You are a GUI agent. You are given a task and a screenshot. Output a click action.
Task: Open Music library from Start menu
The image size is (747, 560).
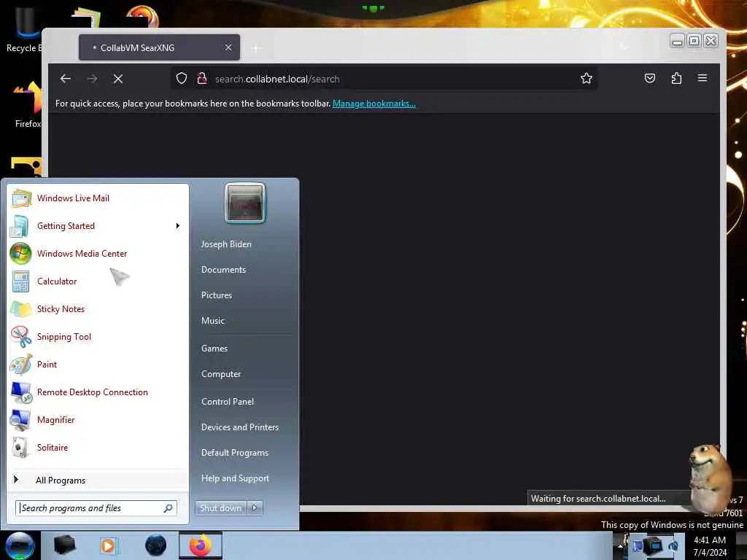click(x=213, y=321)
